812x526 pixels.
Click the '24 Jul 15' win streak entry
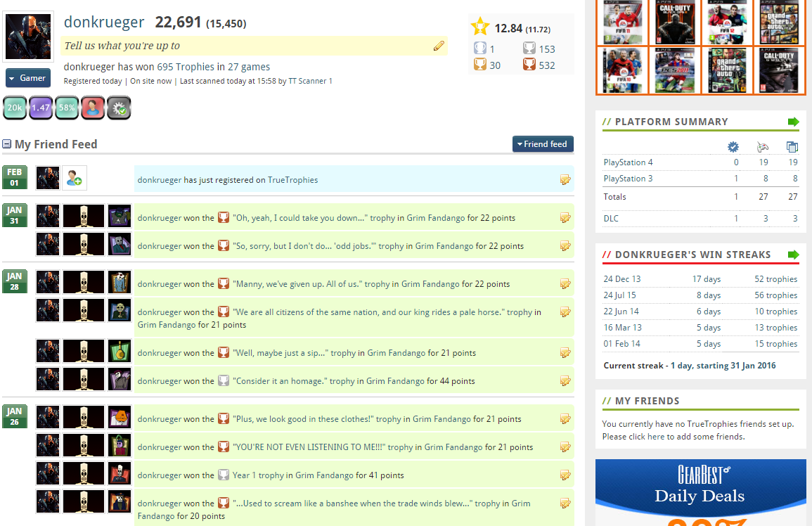pyautogui.click(x=619, y=295)
